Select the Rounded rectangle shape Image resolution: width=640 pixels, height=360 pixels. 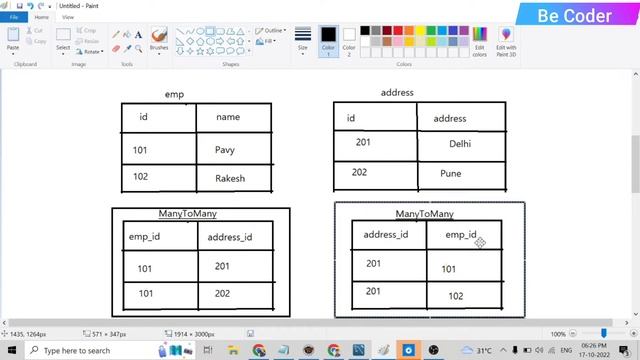tap(220, 31)
